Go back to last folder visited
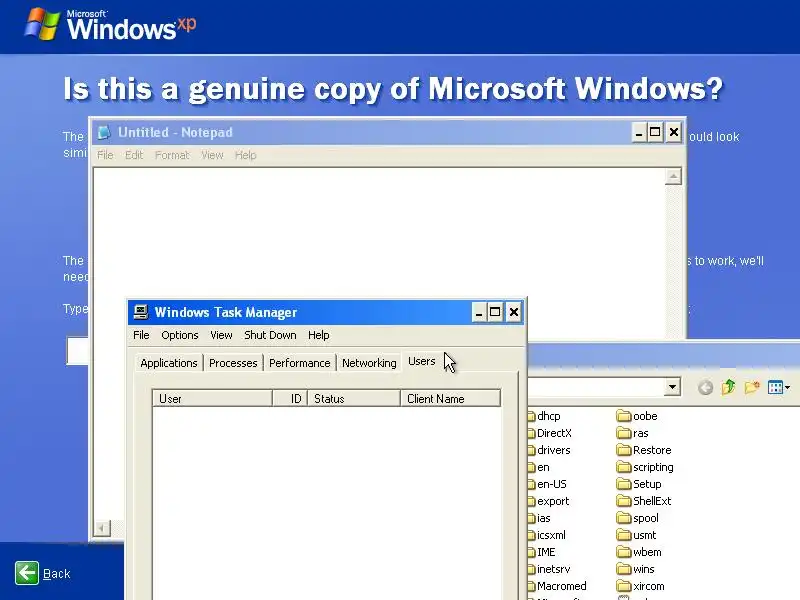 point(706,388)
